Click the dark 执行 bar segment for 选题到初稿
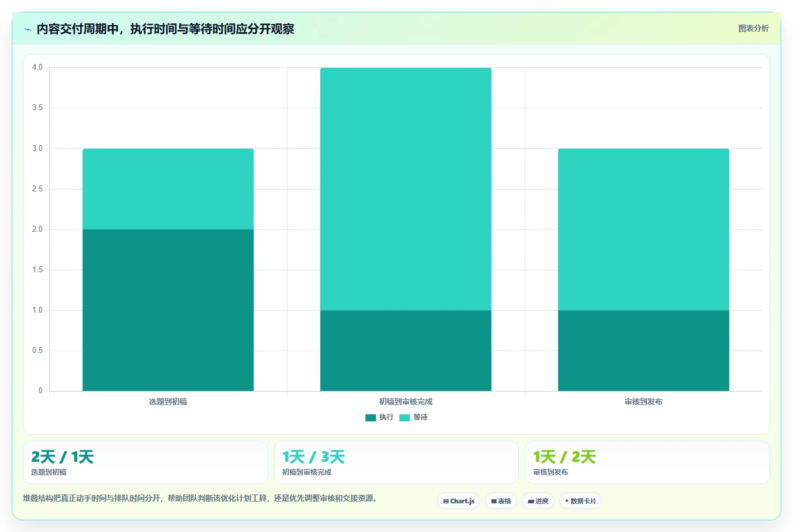This screenshot has width=793, height=532. (x=168, y=310)
